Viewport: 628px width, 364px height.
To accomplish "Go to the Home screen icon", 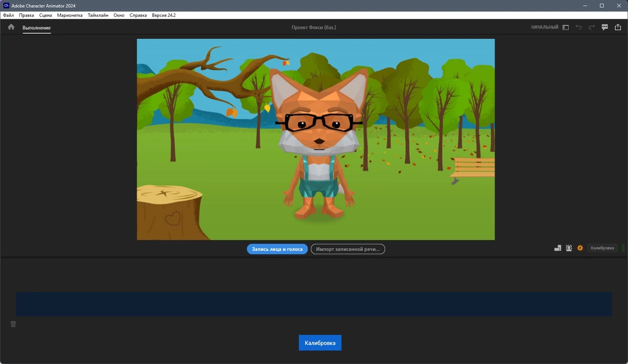I will pyautogui.click(x=11, y=27).
